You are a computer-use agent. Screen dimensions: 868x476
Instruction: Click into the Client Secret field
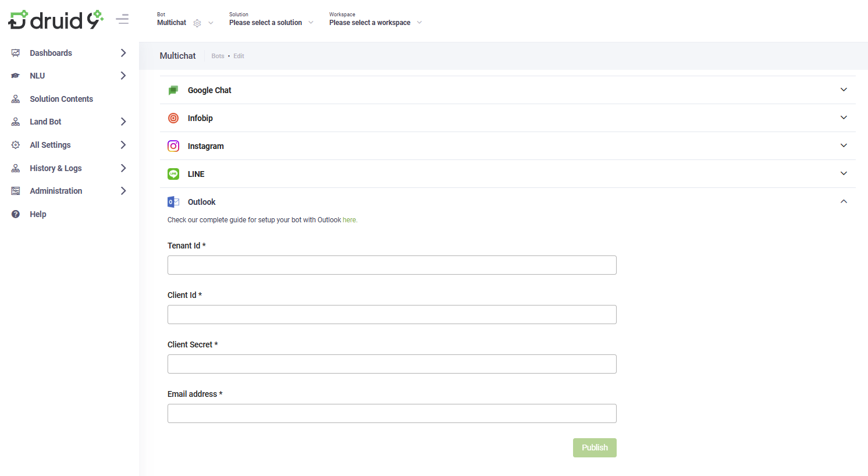(x=392, y=364)
